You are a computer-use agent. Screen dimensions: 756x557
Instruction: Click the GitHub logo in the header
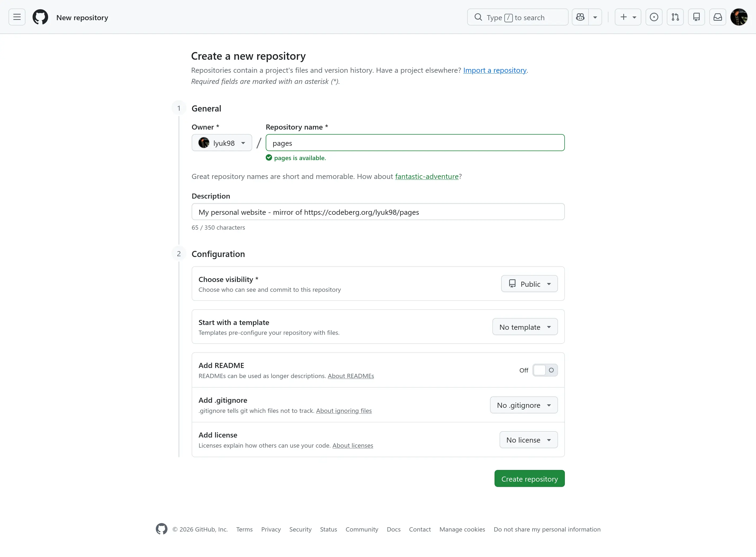coord(40,17)
